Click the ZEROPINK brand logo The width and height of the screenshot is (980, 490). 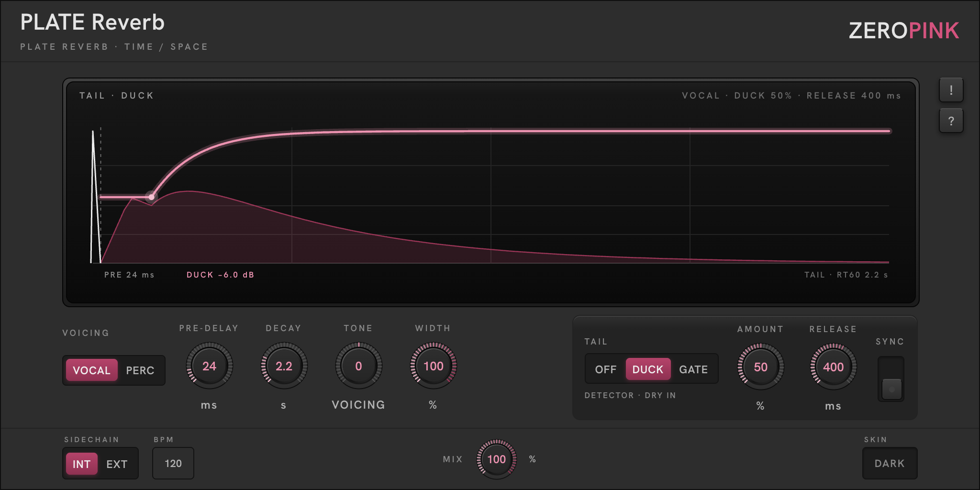click(903, 31)
